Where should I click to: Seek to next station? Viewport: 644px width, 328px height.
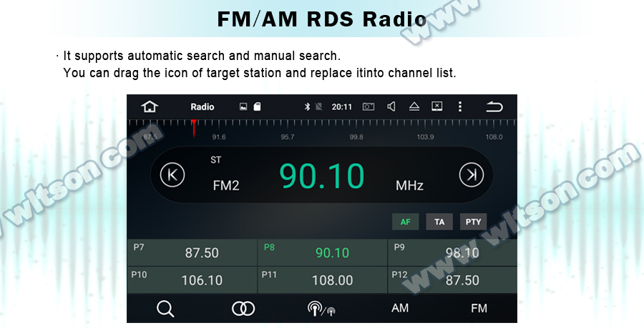pyautogui.click(x=472, y=175)
